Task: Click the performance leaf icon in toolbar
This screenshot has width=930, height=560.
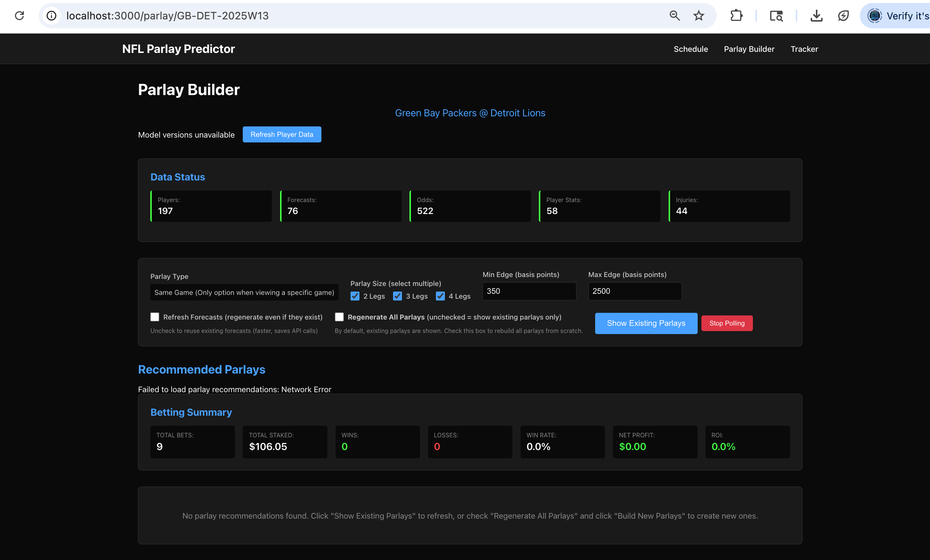Action: [843, 15]
